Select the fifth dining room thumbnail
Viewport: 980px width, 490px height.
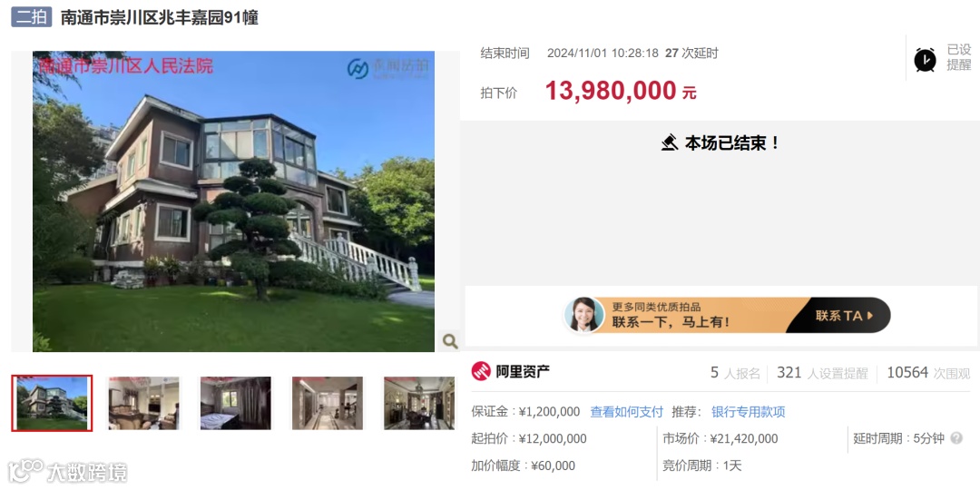pos(419,403)
